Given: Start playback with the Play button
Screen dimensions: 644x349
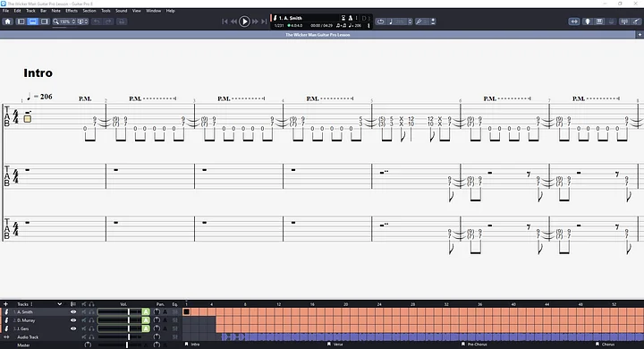Looking at the screenshot, I should tap(244, 21).
